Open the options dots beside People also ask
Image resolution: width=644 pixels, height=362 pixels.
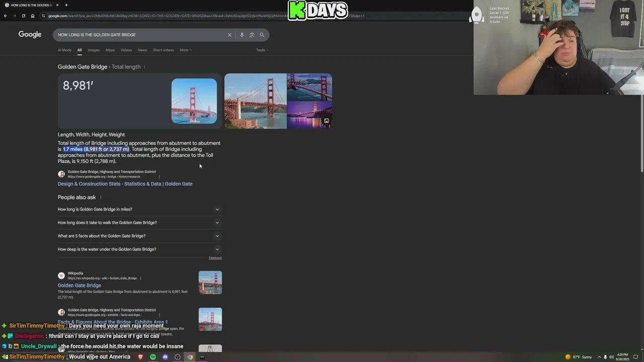(x=101, y=198)
